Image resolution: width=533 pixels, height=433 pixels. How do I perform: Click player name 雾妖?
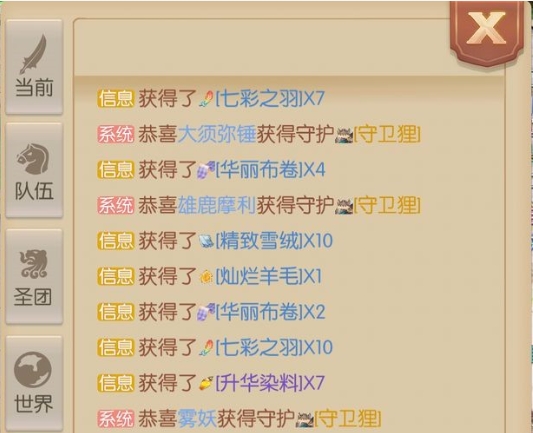(197, 418)
